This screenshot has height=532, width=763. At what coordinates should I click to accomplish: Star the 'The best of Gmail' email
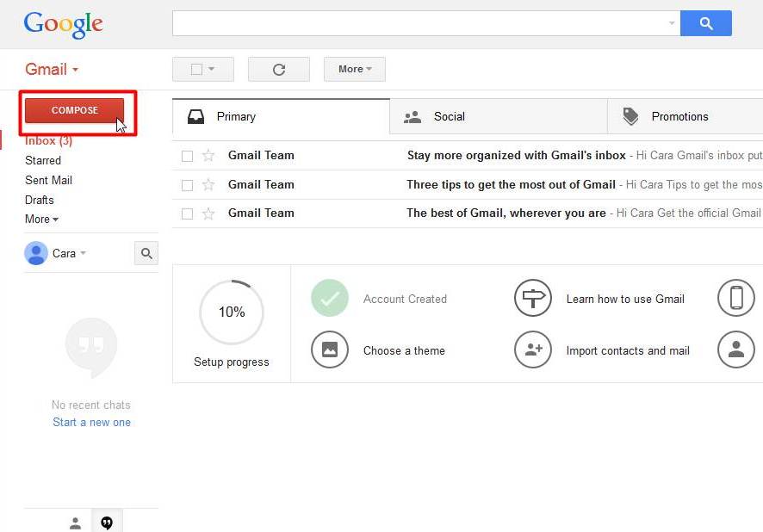tap(208, 213)
